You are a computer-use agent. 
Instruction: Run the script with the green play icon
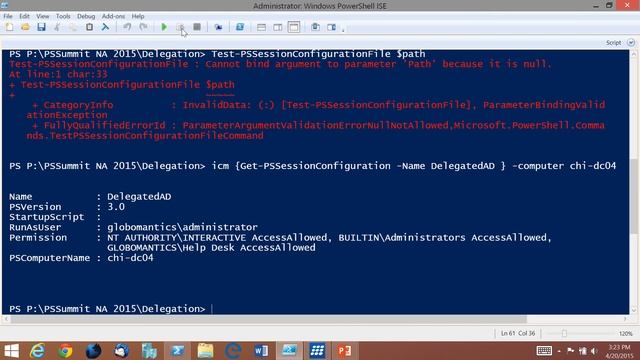point(164,27)
